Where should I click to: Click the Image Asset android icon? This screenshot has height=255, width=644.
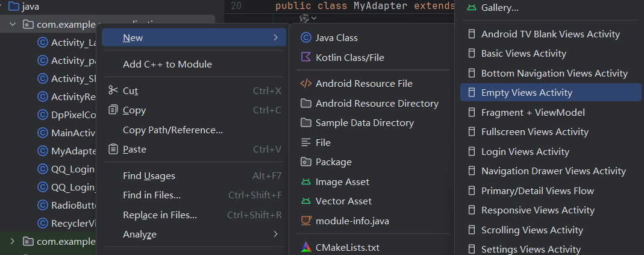(305, 181)
